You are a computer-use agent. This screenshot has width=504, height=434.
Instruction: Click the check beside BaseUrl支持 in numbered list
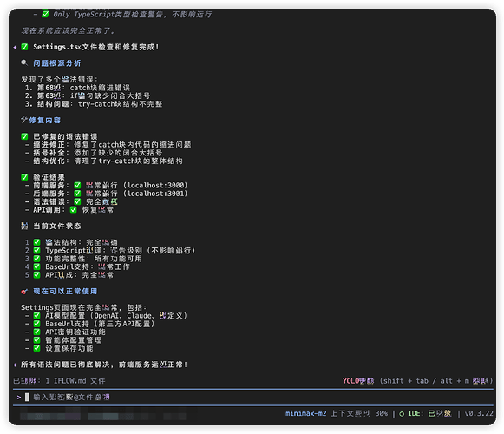(36, 266)
